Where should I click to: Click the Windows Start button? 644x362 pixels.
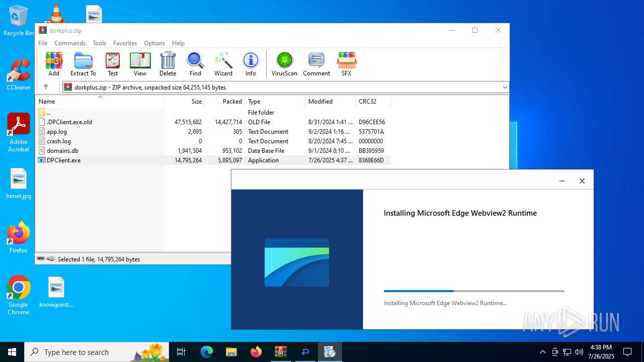point(12,352)
